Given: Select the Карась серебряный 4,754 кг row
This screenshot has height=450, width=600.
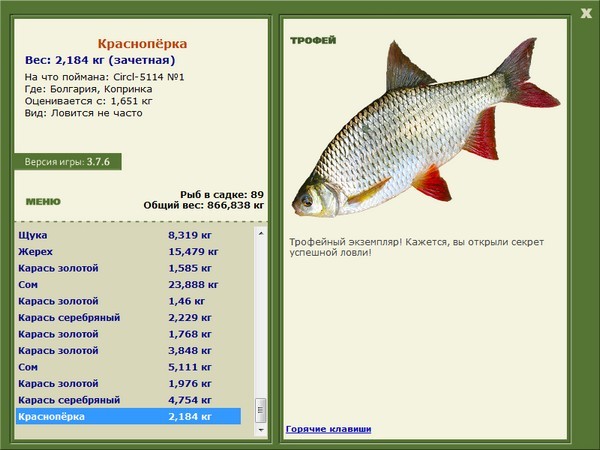Looking at the screenshot, I should pyautogui.click(x=128, y=399).
